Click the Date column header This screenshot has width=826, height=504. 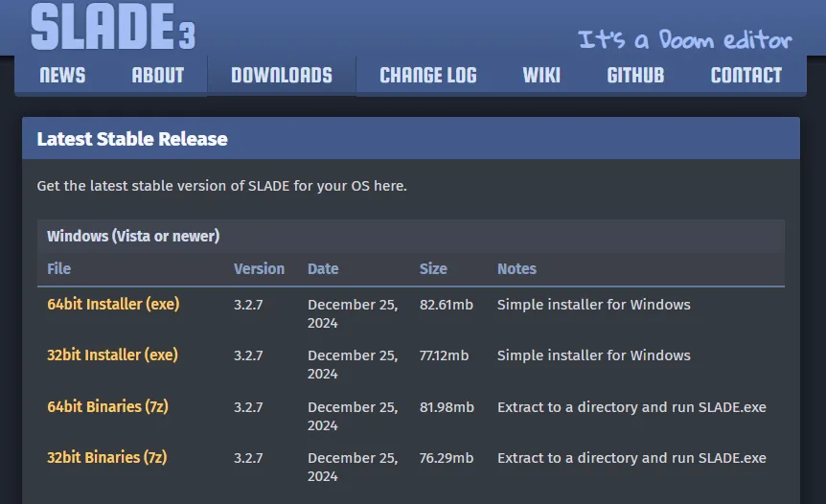(x=323, y=268)
